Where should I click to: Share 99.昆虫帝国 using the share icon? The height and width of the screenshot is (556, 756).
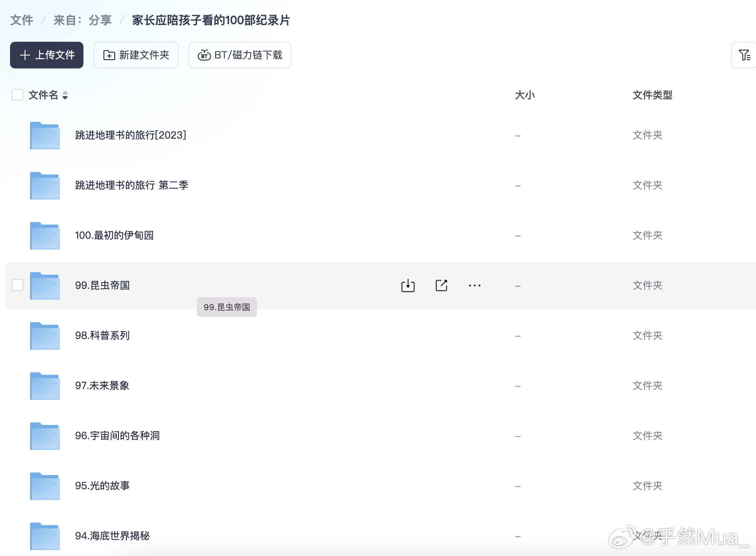pyautogui.click(x=441, y=286)
